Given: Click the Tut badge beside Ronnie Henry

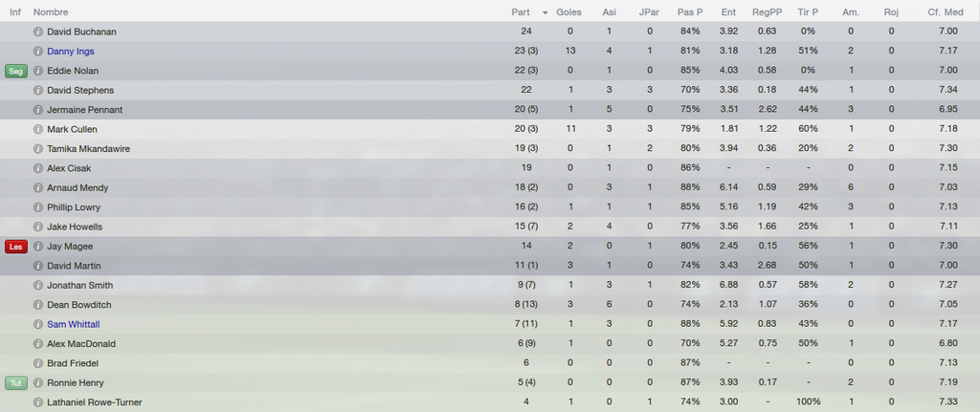Looking at the screenshot, I should pos(15,382).
